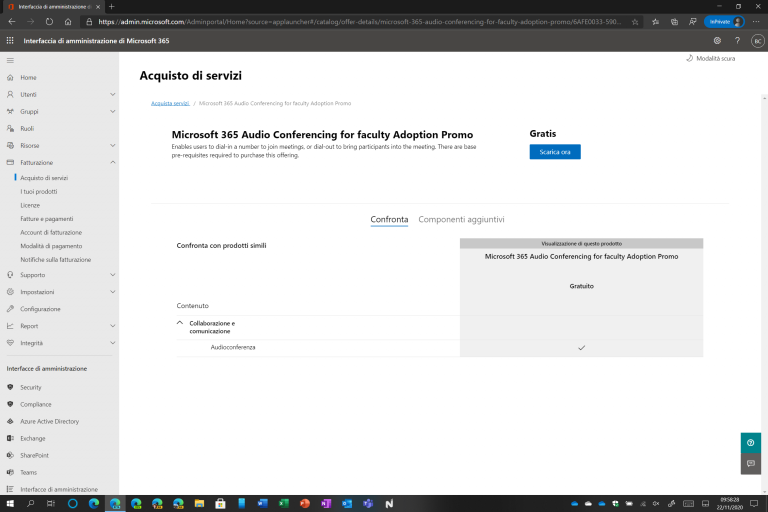Go to Home in the sidebar
The image size is (768, 512).
(28, 77)
